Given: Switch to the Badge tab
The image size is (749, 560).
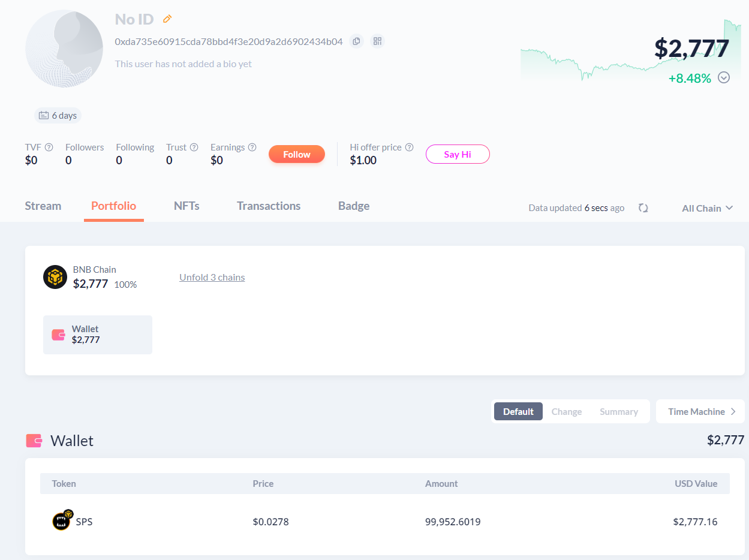Looking at the screenshot, I should coord(354,206).
